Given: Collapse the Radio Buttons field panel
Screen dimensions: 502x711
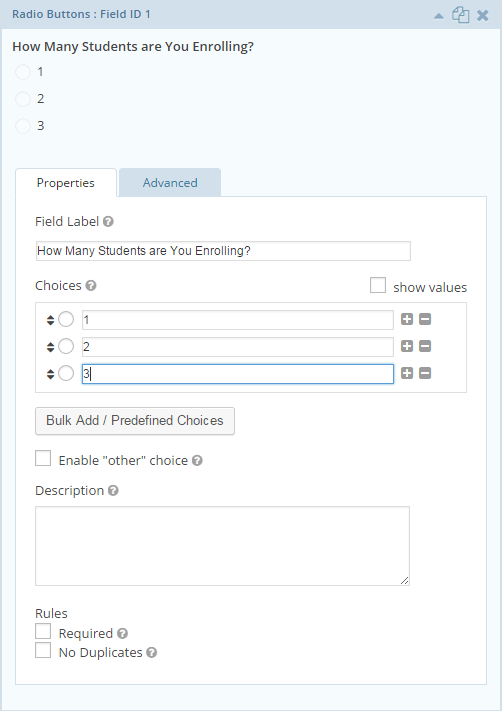Looking at the screenshot, I should point(439,16).
